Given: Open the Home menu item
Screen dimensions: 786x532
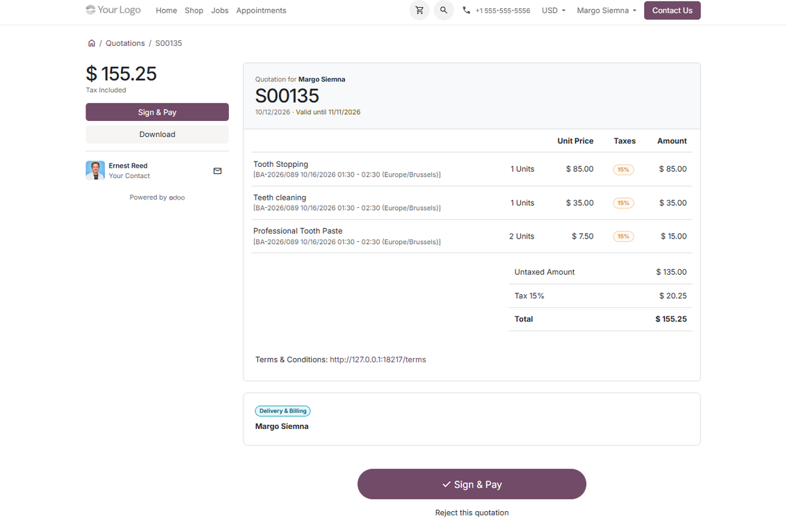Looking at the screenshot, I should coord(166,10).
